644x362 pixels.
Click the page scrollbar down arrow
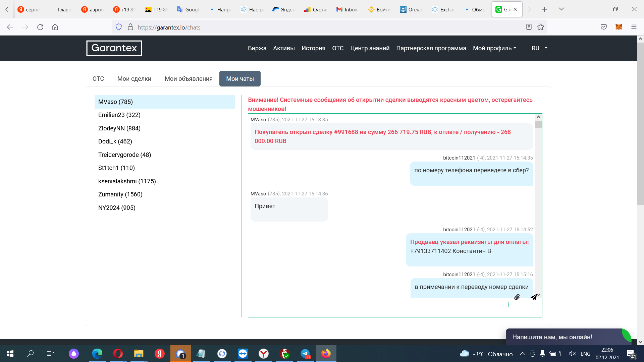pos(640,342)
